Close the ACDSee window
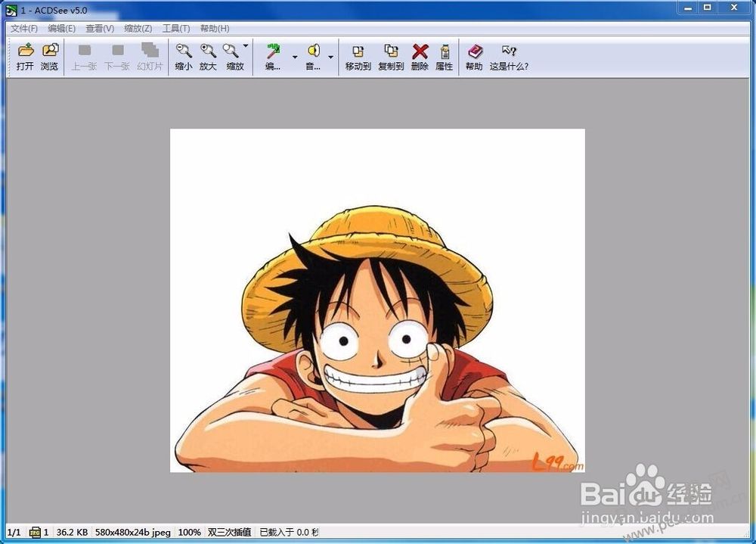756x544 pixels. coord(734,8)
